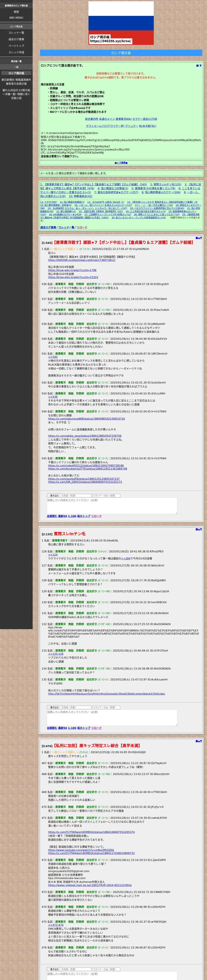The image size is (207, 980).
Task: Open the ゲストルームフロア link
Action: click(x=105, y=126)
